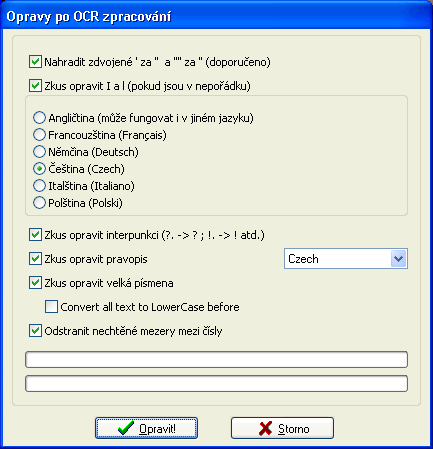Toggle Zkus opravit pravopis checkbox
433x449 pixels.
click(x=35, y=259)
